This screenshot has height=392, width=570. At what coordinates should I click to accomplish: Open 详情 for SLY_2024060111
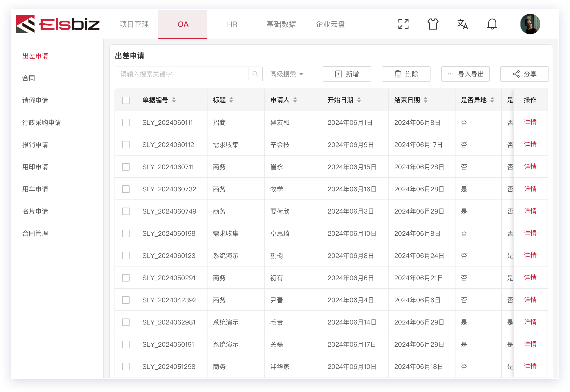530,122
